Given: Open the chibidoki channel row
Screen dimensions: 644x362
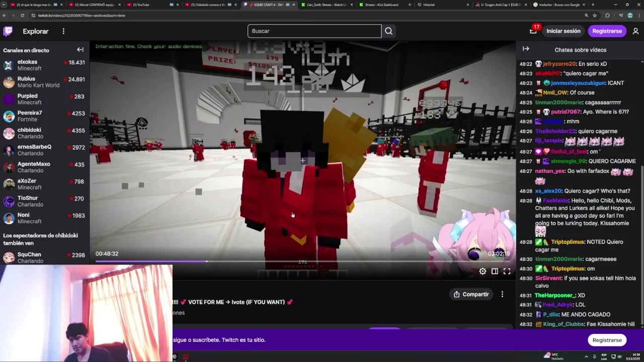Looking at the screenshot, I should [x=45, y=133].
